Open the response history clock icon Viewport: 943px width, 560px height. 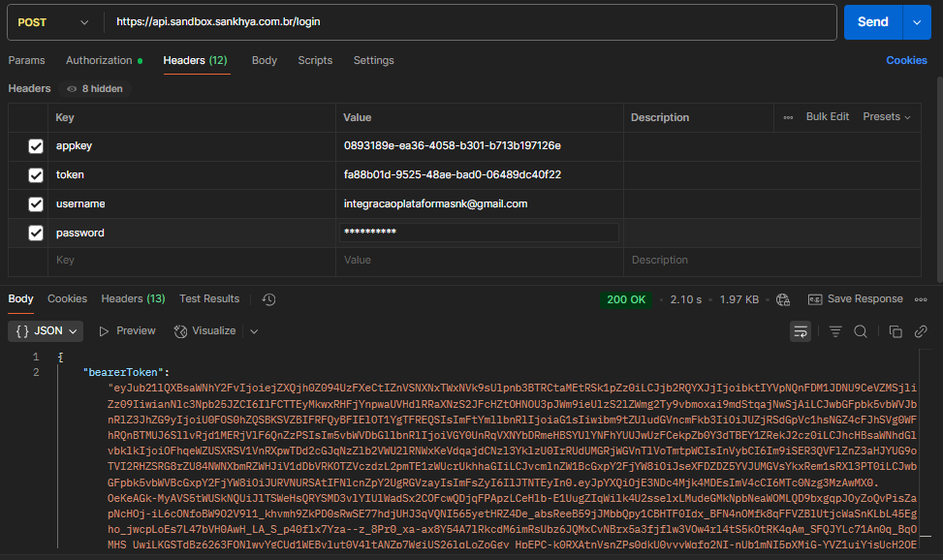(x=268, y=299)
